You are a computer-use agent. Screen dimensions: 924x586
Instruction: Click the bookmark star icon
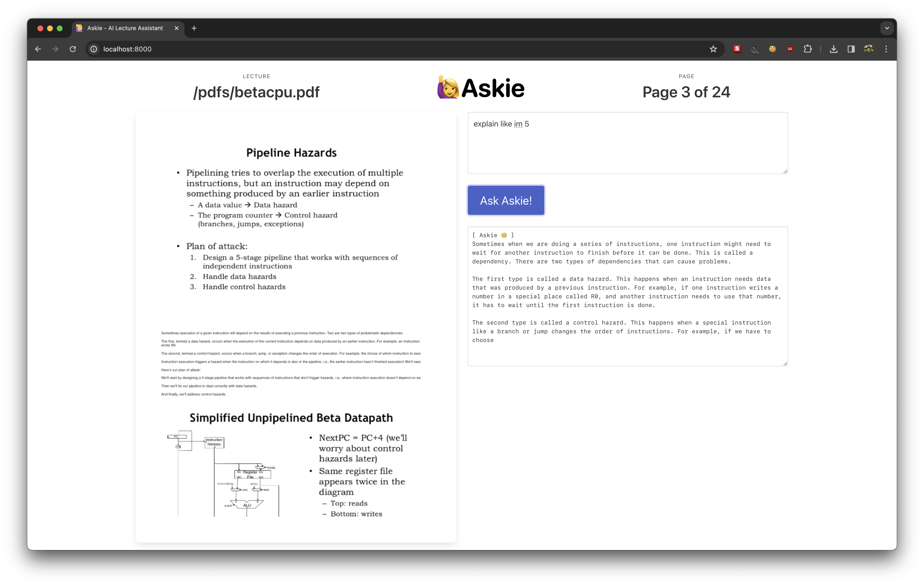coord(713,49)
